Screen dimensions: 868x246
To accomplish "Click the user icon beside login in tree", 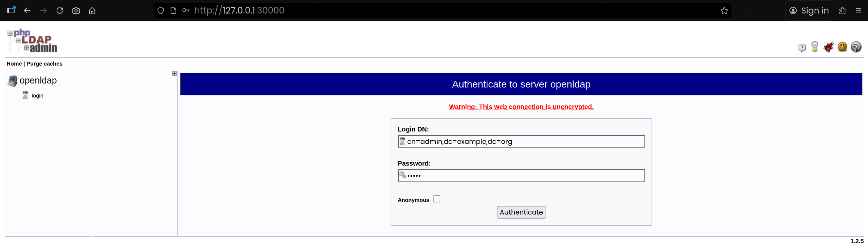I will pyautogui.click(x=25, y=95).
